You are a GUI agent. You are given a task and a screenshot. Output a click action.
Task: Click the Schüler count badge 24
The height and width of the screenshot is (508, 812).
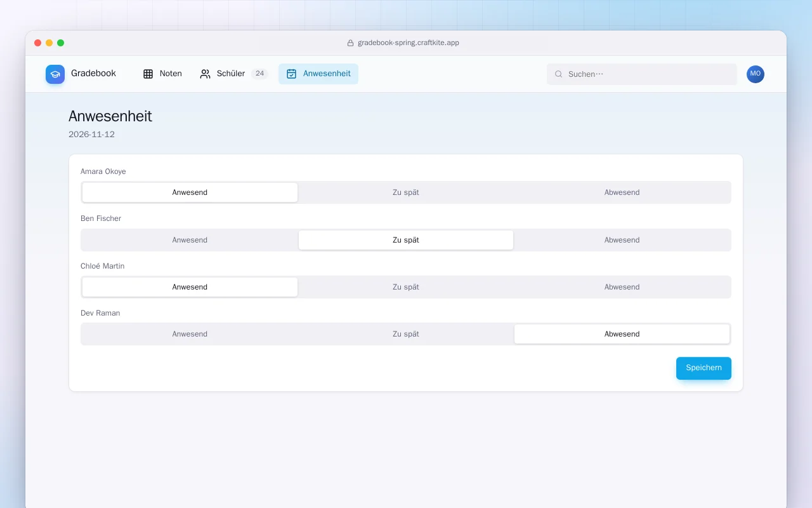[259, 74]
